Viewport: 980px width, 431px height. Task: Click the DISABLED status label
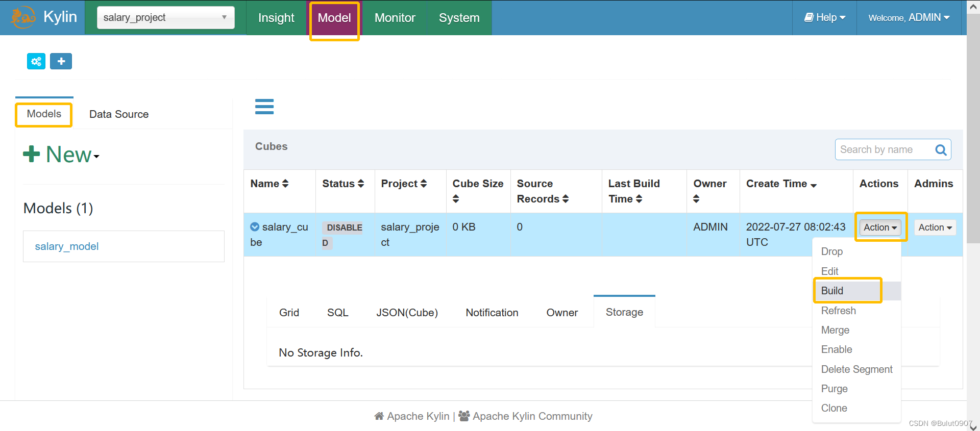click(342, 235)
